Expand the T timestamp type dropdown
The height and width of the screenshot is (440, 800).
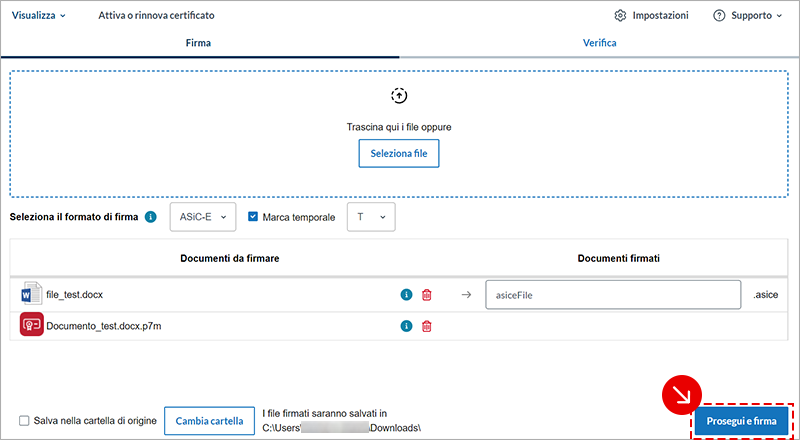click(371, 217)
